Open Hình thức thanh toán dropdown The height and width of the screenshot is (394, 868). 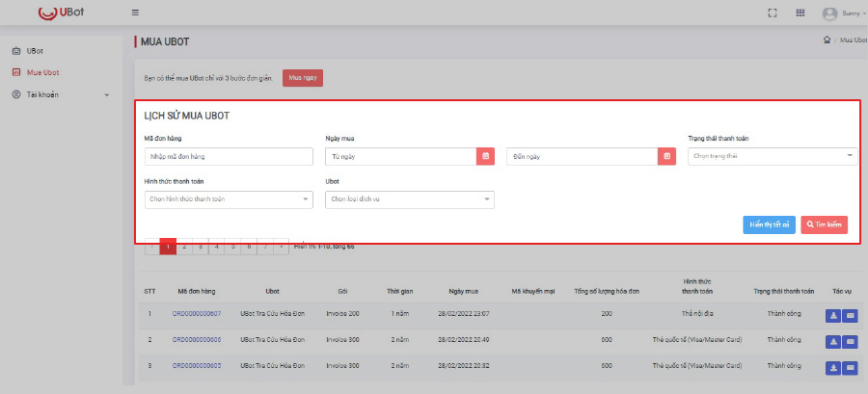pos(229,199)
